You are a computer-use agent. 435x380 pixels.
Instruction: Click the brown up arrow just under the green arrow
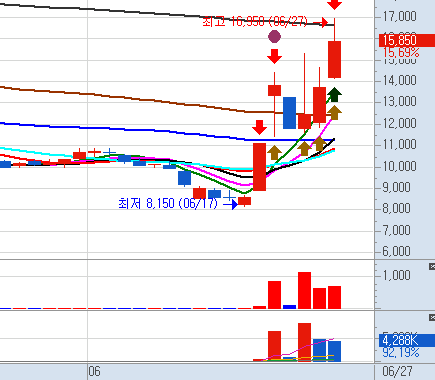pos(334,112)
